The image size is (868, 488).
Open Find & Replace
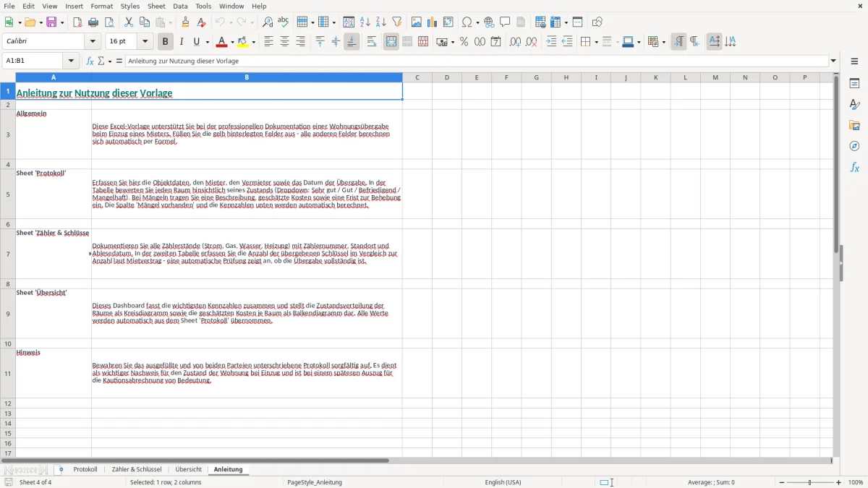pos(268,22)
